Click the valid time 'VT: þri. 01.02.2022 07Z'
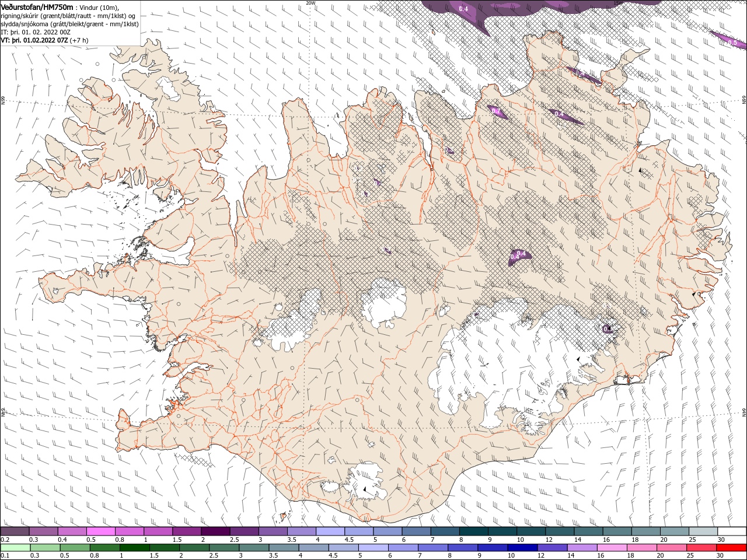 34,40
